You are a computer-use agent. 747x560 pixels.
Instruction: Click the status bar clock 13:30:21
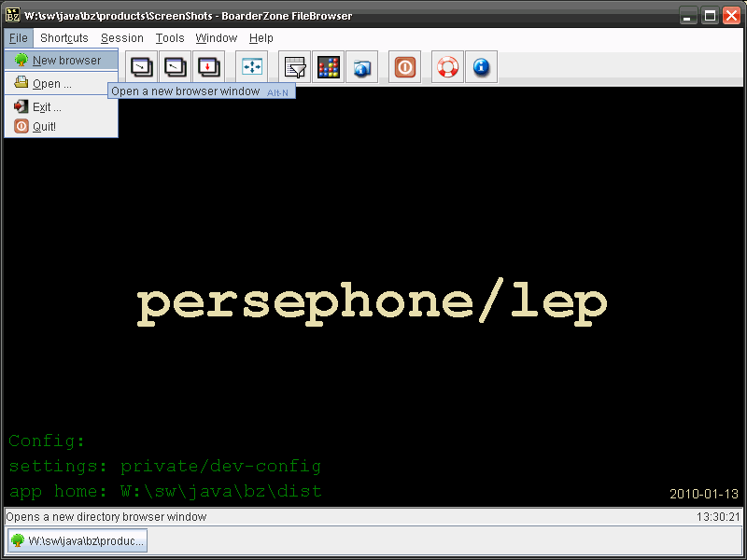[718, 517]
